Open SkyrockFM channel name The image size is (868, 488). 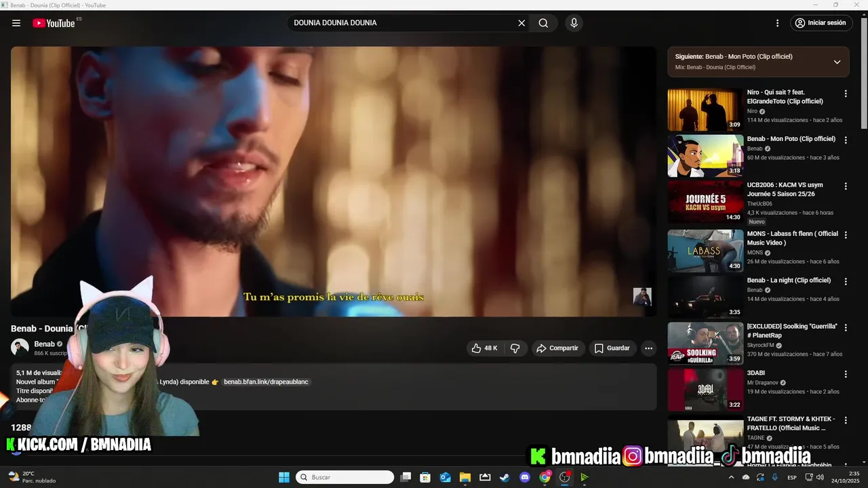tap(761, 345)
